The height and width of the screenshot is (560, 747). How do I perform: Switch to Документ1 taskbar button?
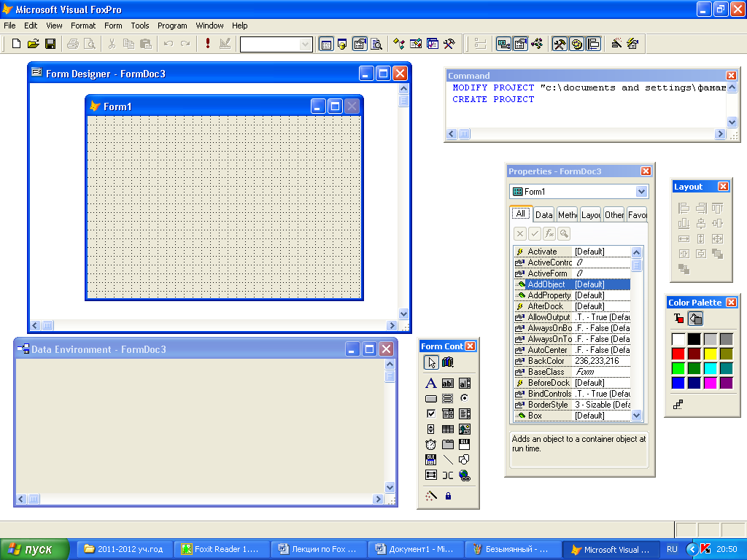(414, 549)
